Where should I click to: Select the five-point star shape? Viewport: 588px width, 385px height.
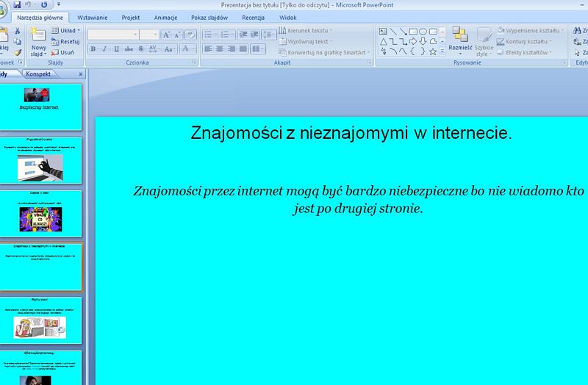tap(433, 51)
